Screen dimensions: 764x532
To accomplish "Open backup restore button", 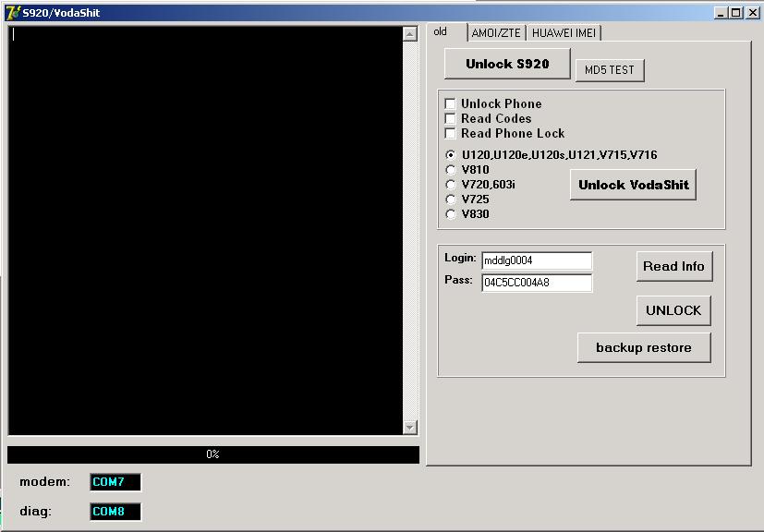I will coord(644,348).
